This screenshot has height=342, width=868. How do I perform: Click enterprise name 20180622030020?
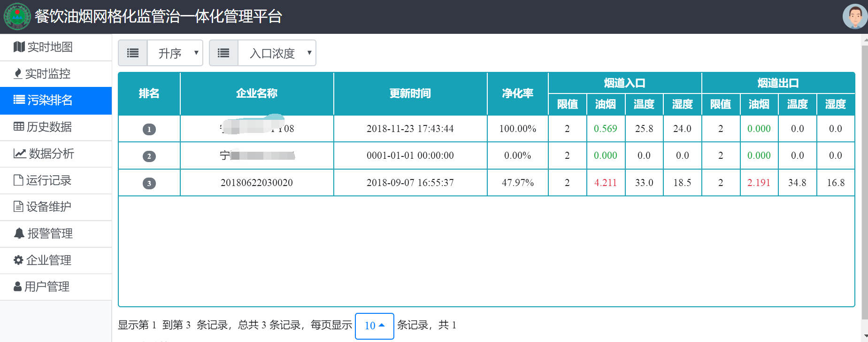click(256, 183)
